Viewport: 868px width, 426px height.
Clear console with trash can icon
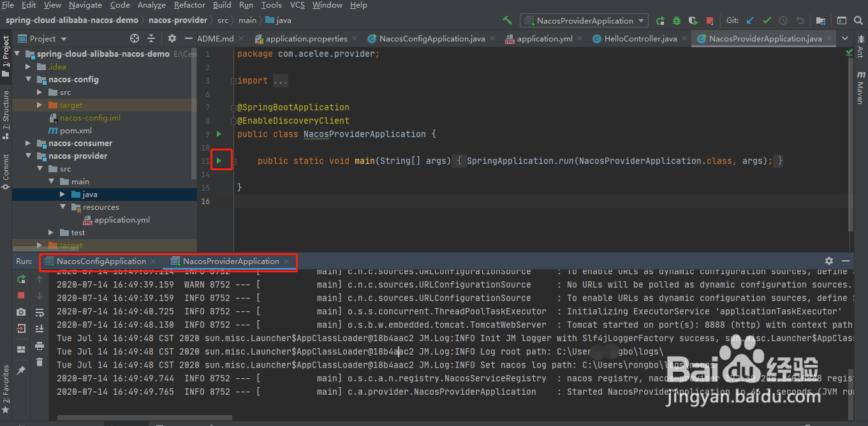40,362
